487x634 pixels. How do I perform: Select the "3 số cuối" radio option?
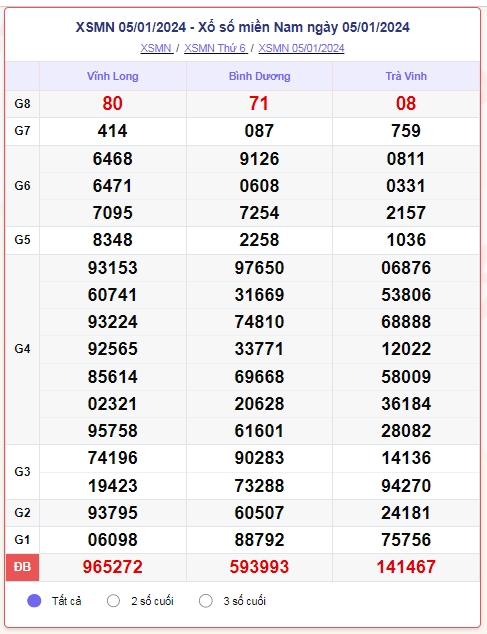(205, 601)
